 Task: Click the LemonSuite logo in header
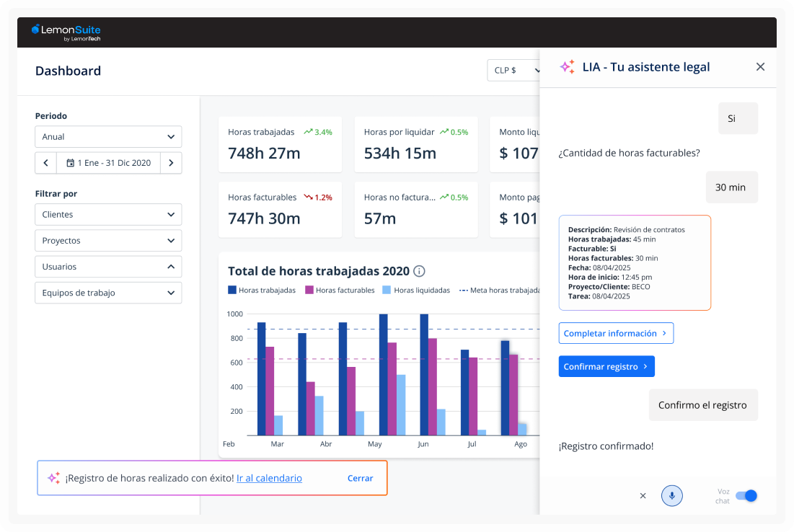66,32
